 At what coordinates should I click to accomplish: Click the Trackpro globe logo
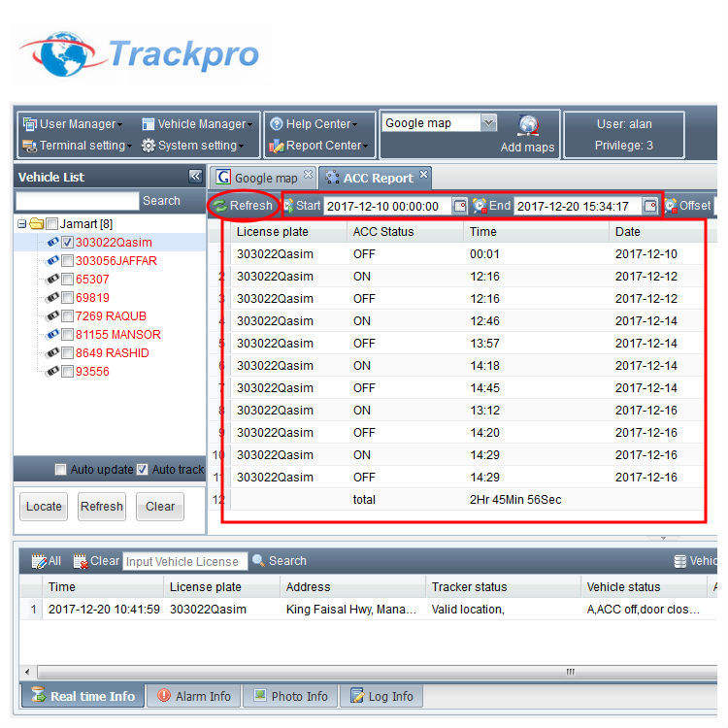[x=64, y=53]
